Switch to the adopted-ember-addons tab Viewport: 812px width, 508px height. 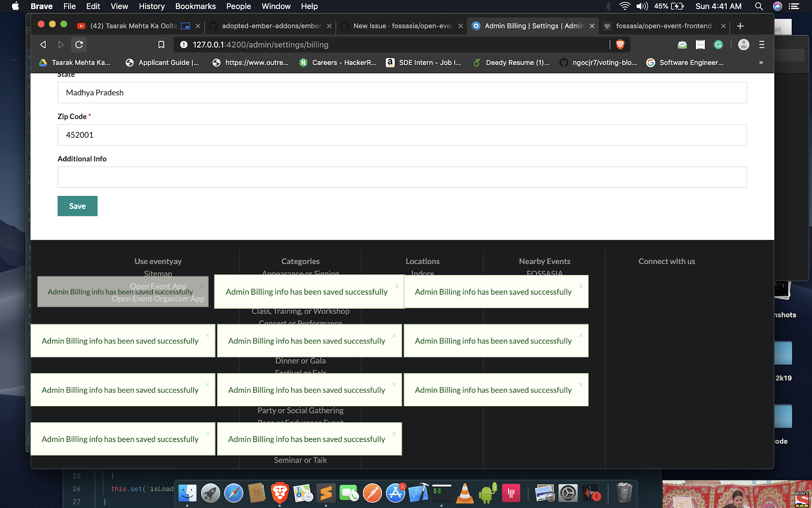271,26
